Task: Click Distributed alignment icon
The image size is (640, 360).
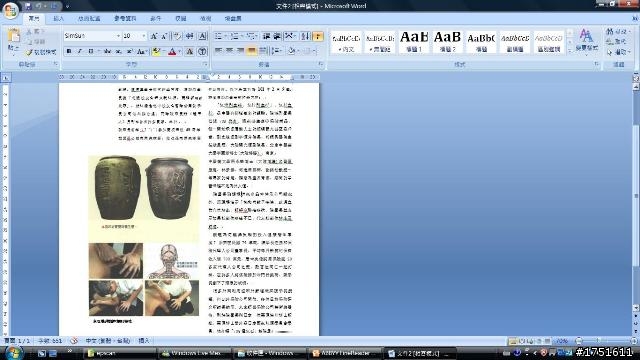Action: tap(263, 51)
